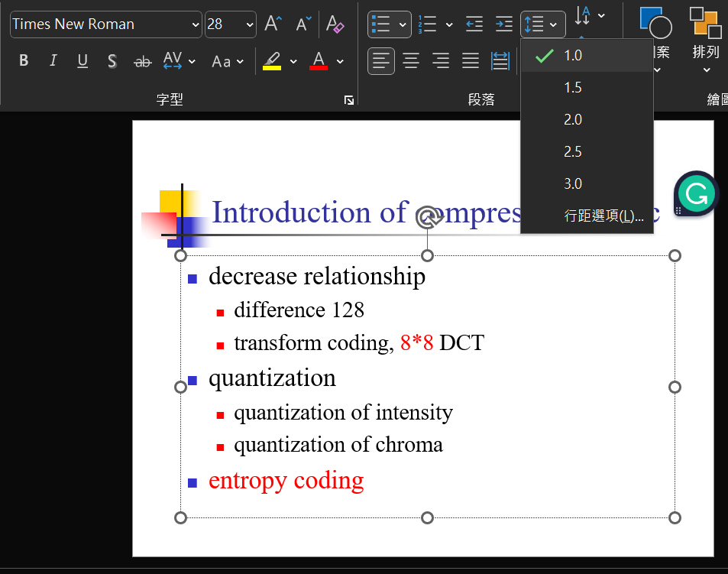Choose 2.0 line spacing from the menu

pyautogui.click(x=572, y=119)
